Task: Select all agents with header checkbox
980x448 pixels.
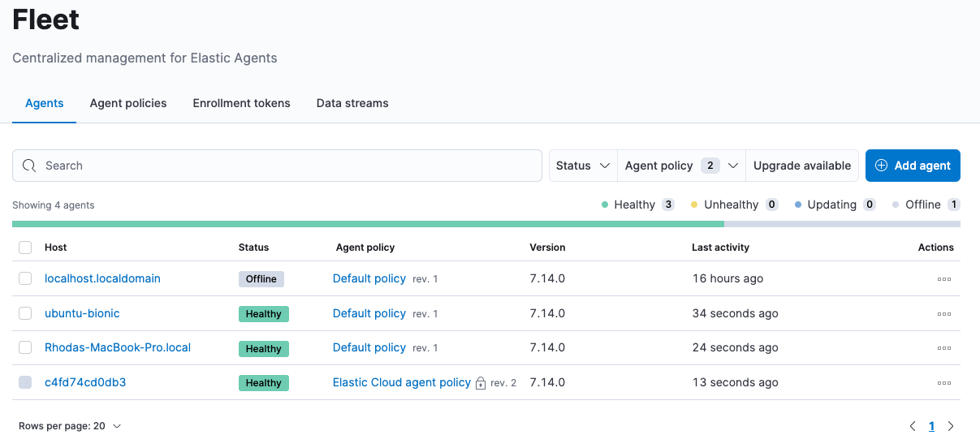Action: [x=25, y=248]
